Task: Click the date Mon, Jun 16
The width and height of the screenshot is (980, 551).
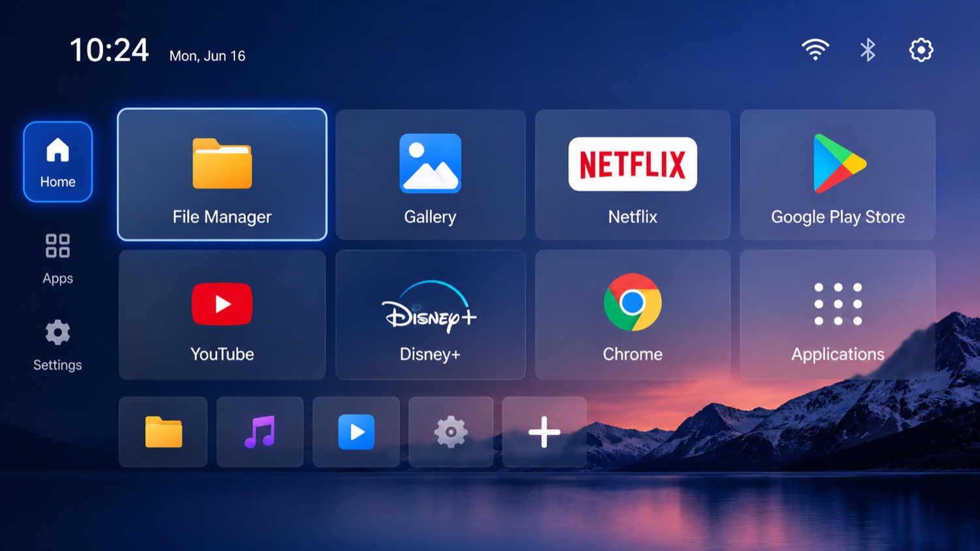Action: click(207, 56)
